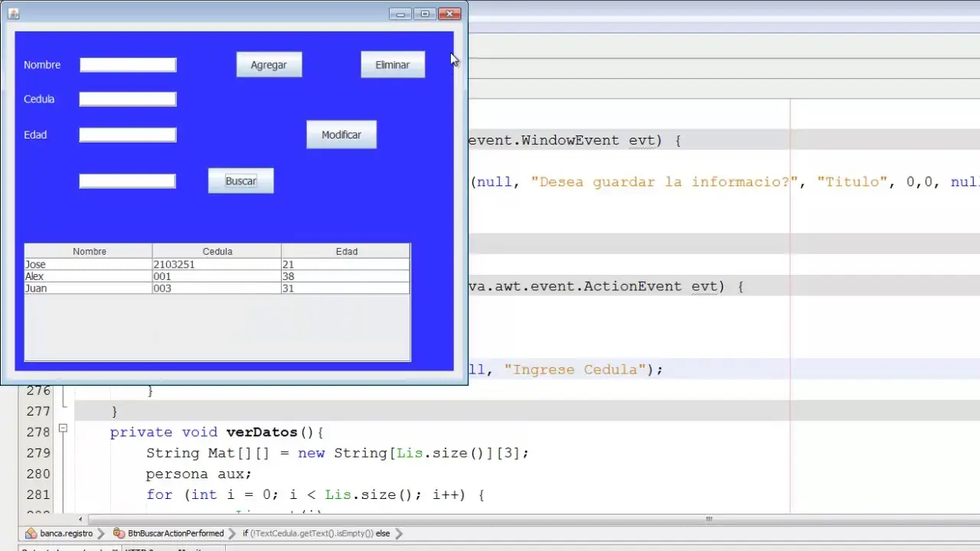Click the Edad column header in table
Image resolution: width=980 pixels, height=551 pixels.
click(346, 251)
